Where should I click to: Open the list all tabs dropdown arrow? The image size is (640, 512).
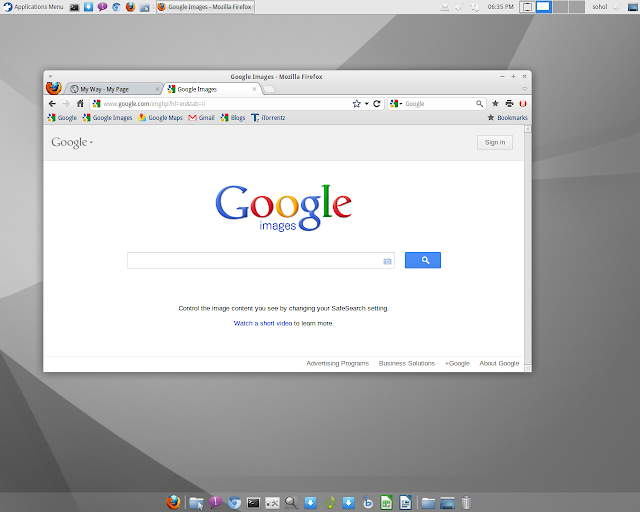524,89
